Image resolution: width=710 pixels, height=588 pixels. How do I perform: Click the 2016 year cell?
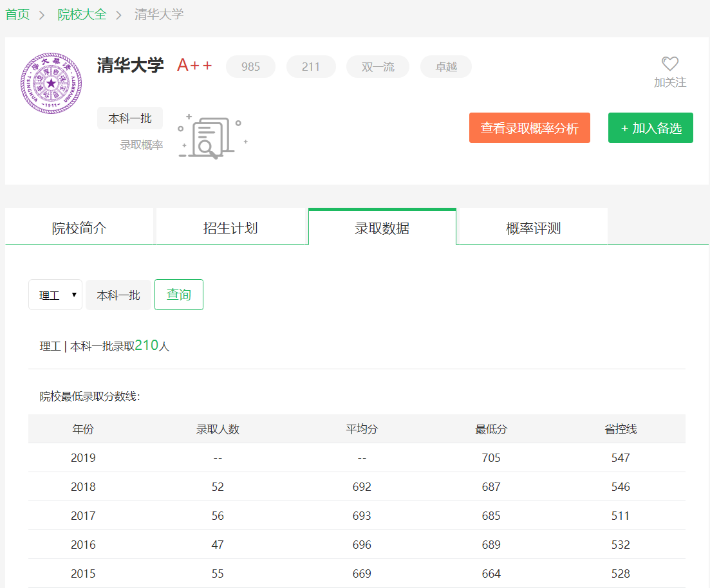point(83,544)
